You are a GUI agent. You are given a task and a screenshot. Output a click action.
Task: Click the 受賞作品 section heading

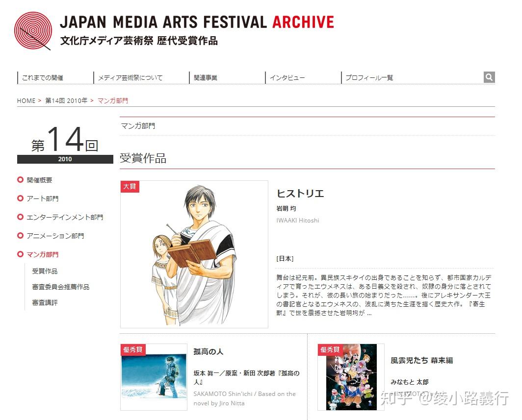click(143, 158)
